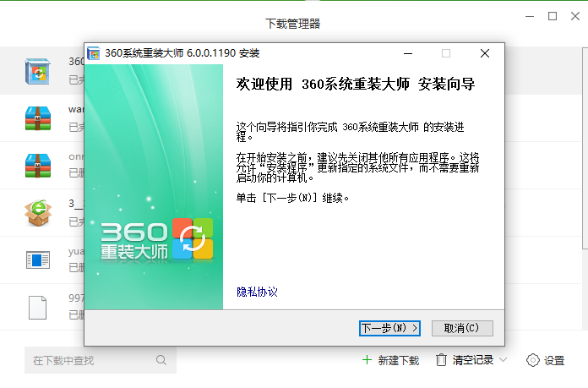Click 下一步(N) to continue installation

pos(389,328)
